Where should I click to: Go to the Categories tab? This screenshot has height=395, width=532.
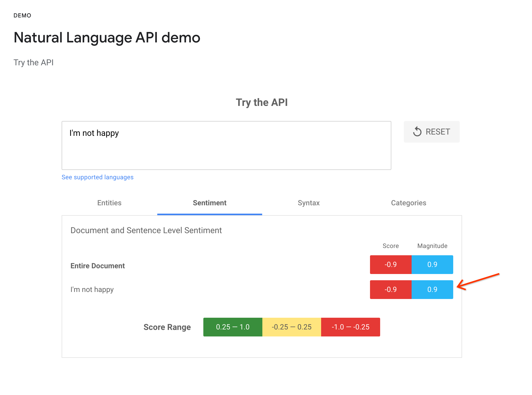408,203
